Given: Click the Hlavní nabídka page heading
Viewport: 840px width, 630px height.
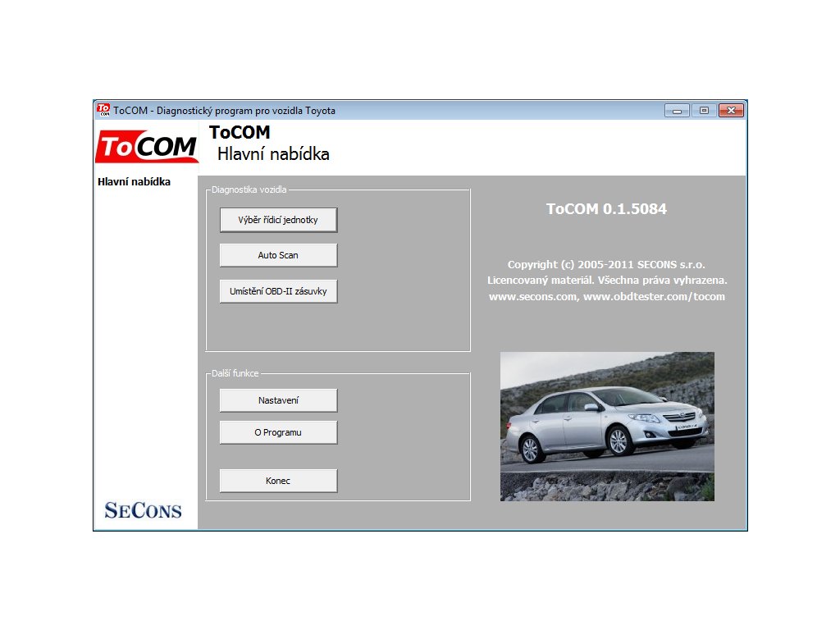Looking at the screenshot, I should [273, 154].
